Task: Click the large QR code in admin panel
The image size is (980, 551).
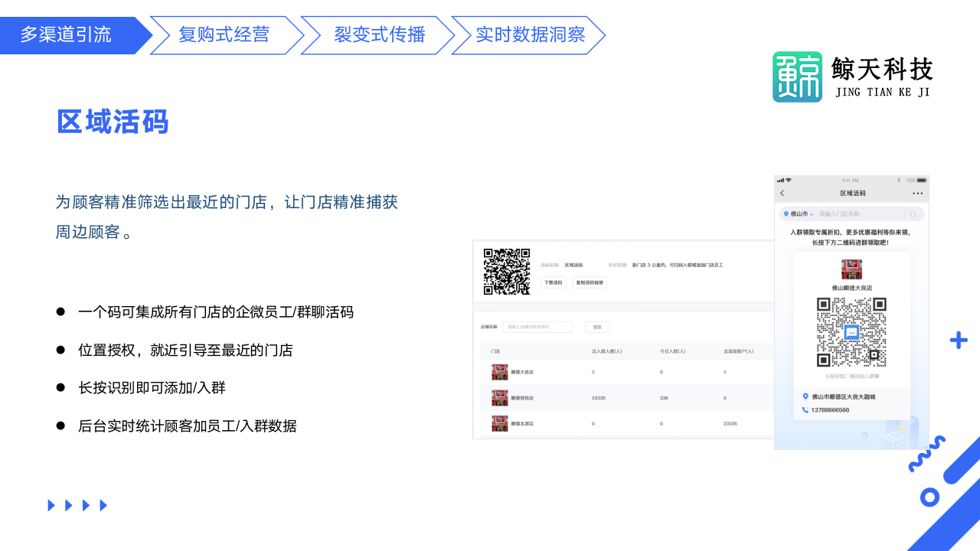Action: [x=507, y=272]
